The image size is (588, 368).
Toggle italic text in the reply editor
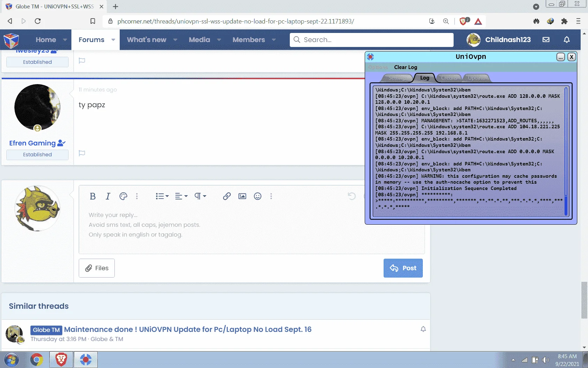tap(108, 196)
